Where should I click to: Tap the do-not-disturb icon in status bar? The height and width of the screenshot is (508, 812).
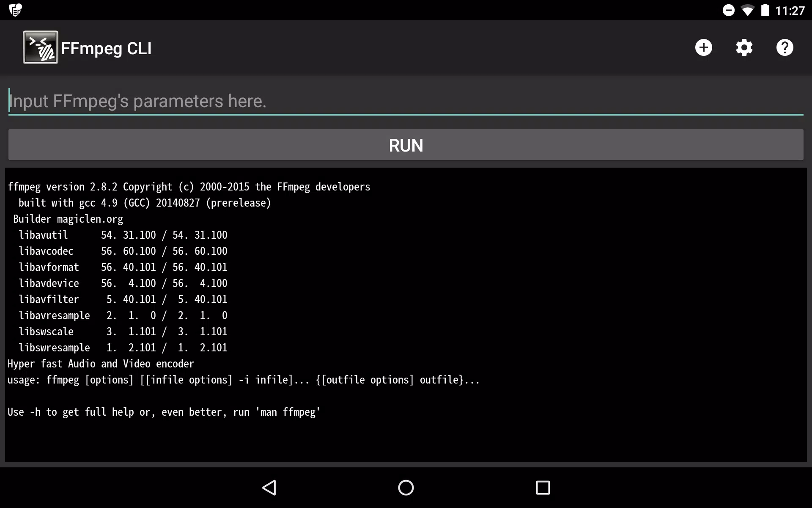click(728, 10)
